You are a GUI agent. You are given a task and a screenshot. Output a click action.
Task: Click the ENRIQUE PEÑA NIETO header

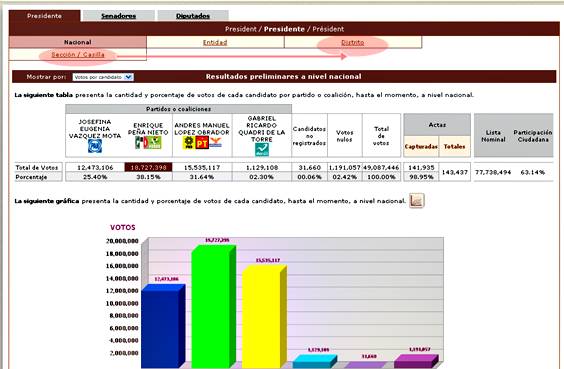pyautogui.click(x=148, y=129)
